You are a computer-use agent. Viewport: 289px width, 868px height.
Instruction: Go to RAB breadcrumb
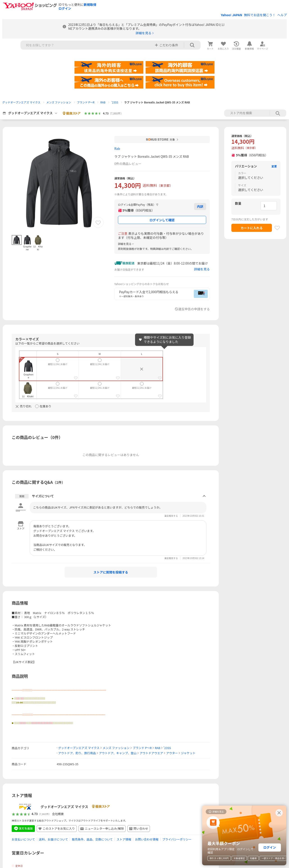[x=103, y=103]
